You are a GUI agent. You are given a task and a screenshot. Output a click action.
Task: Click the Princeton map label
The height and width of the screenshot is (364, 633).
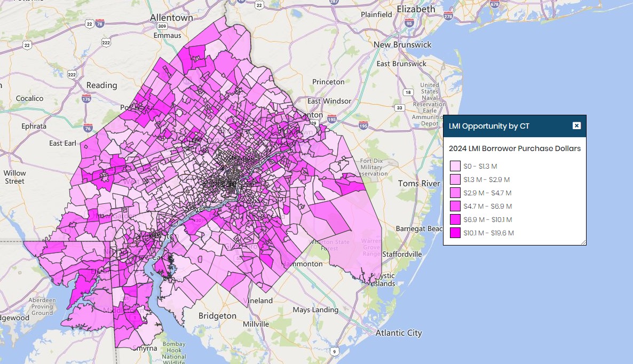328,82
